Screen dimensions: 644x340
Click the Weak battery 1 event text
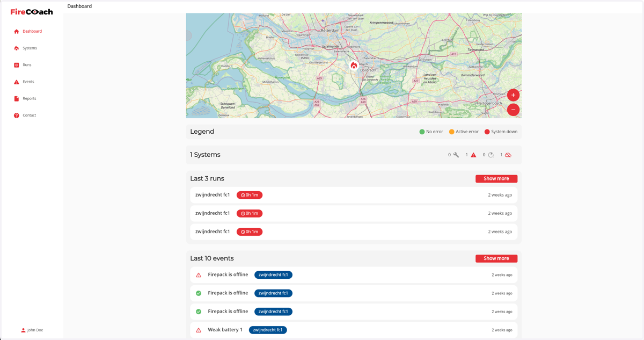[x=225, y=330]
